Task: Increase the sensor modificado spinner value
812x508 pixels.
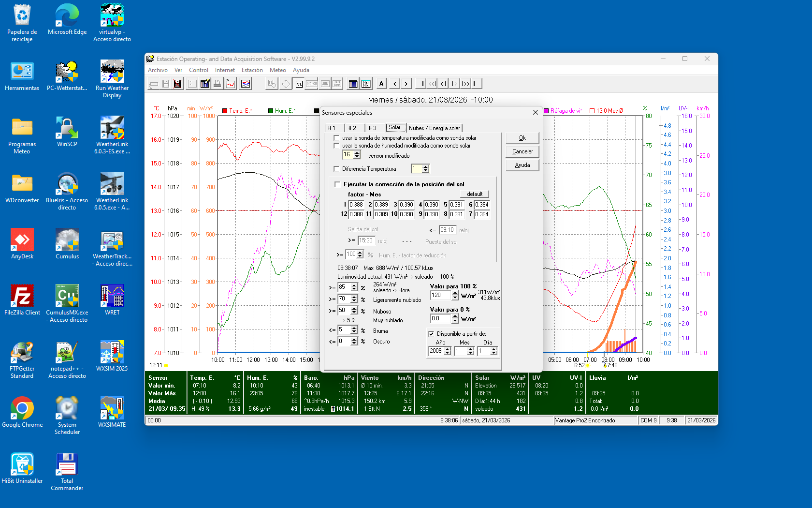Action: (x=357, y=153)
